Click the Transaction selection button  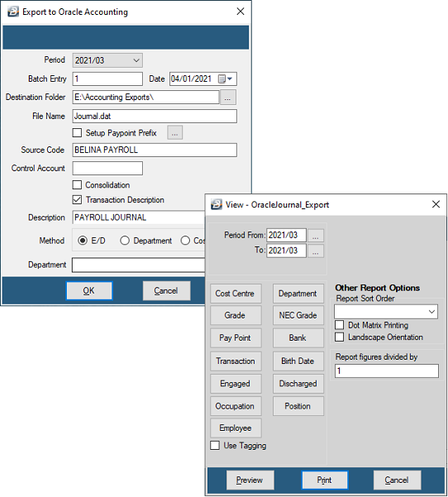tap(236, 361)
